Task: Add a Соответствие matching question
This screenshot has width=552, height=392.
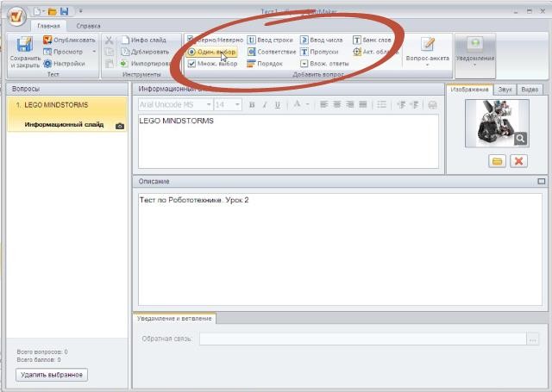Action: tap(272, 52)
